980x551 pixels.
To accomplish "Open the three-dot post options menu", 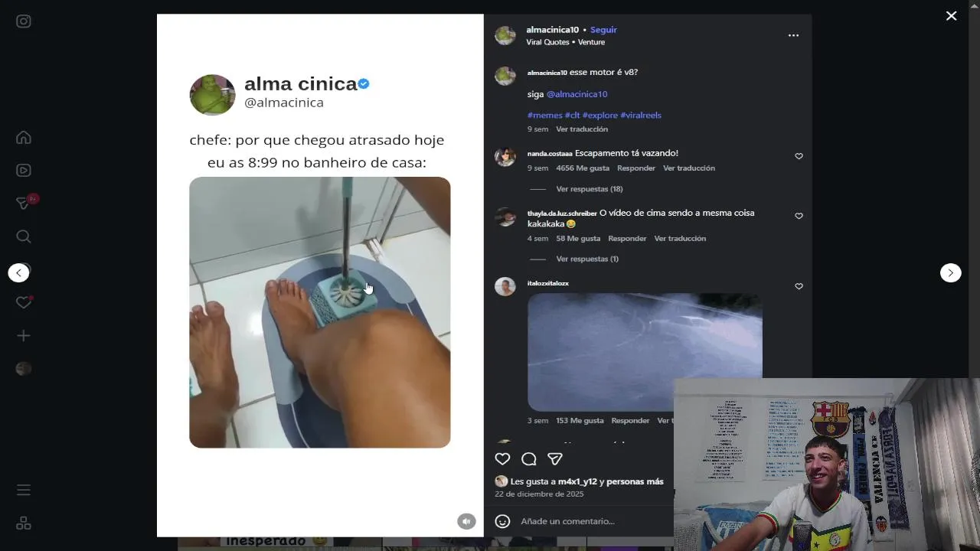I will (x=793, y=35).
